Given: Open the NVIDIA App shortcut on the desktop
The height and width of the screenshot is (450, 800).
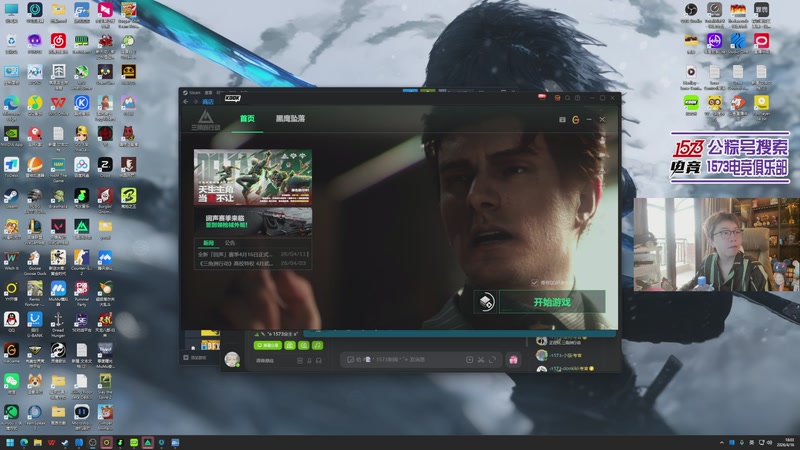Looking at the screenshot, I should (x=11, y=136).
